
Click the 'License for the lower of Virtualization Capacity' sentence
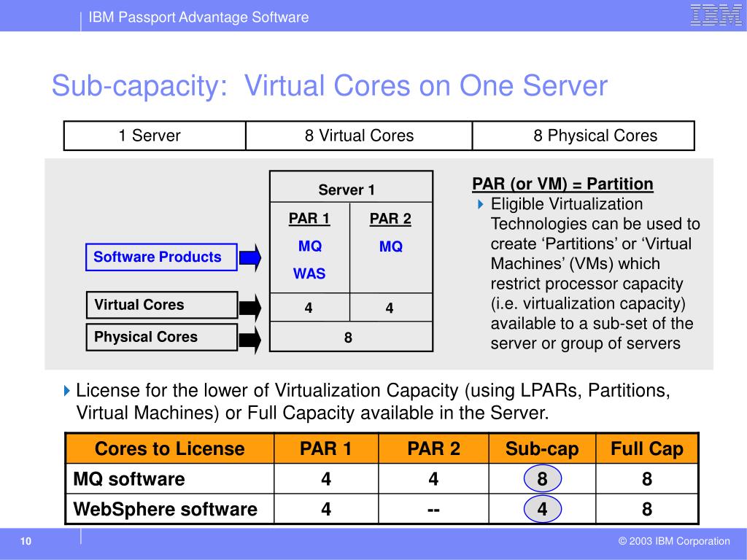[373, 402]
